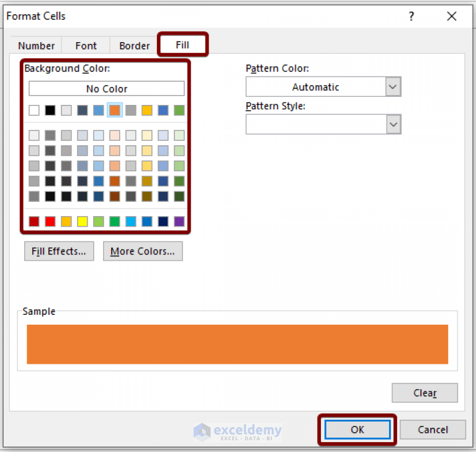
Task: Open the Pattern Style dropdown arrow
Action: click(393, 124)
